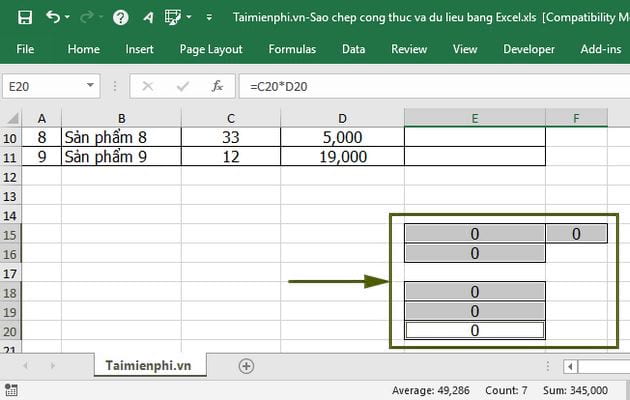
Task: Click Count: 7 in status bar
Action: [506, 390]
